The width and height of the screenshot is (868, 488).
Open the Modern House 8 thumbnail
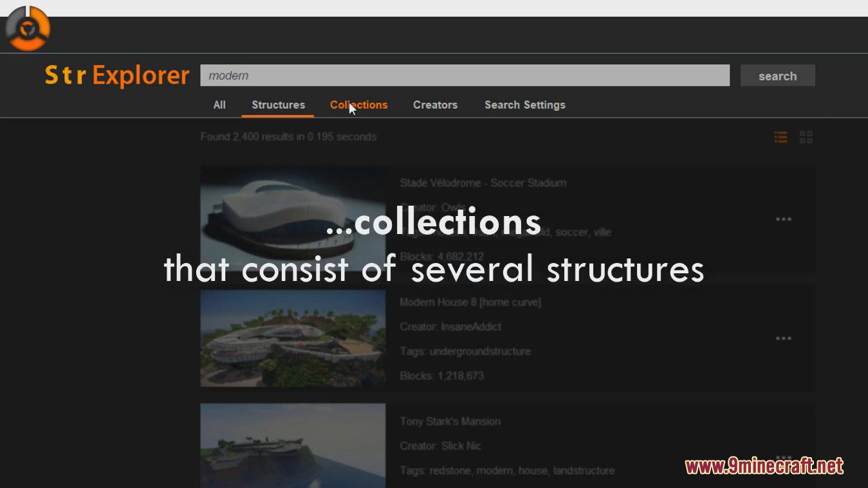point(293,338)
